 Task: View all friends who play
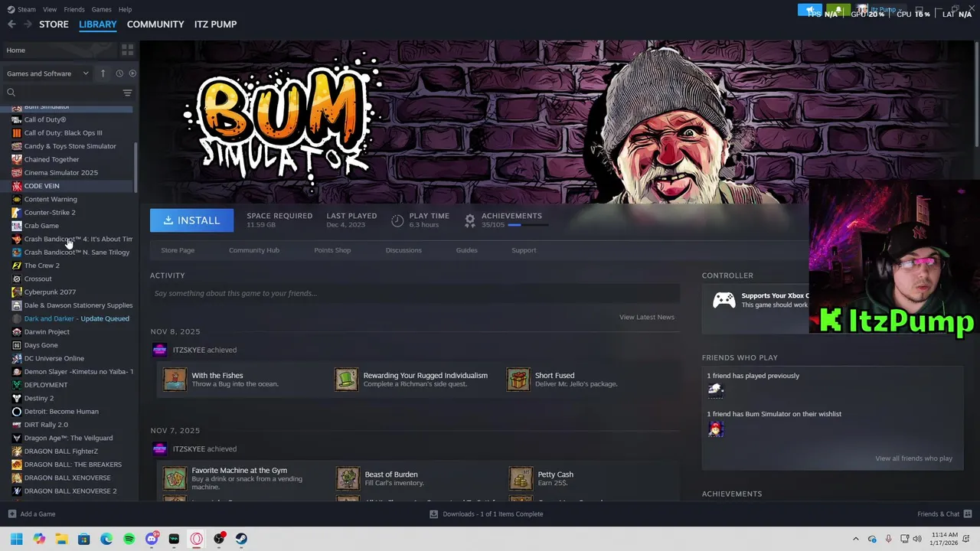[913, 458]
